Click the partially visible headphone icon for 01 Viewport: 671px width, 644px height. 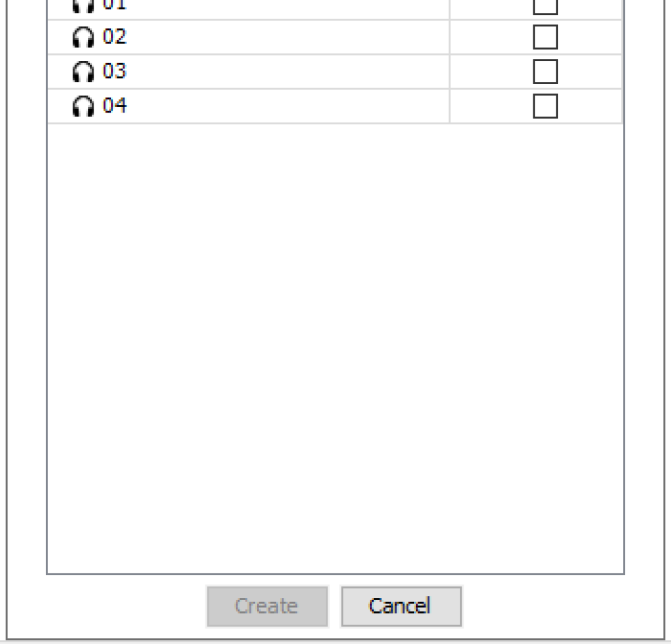coord(83,6)
